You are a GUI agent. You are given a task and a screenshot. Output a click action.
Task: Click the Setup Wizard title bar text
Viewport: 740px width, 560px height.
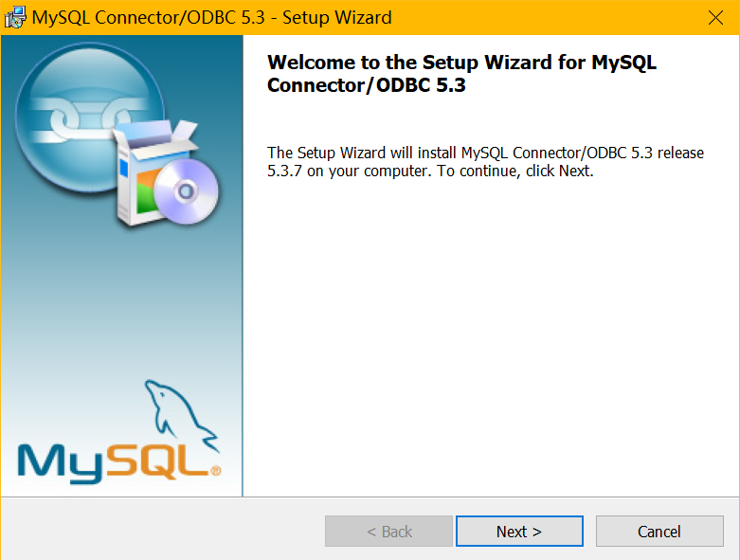pyautogui.click(x=212, y=17)
